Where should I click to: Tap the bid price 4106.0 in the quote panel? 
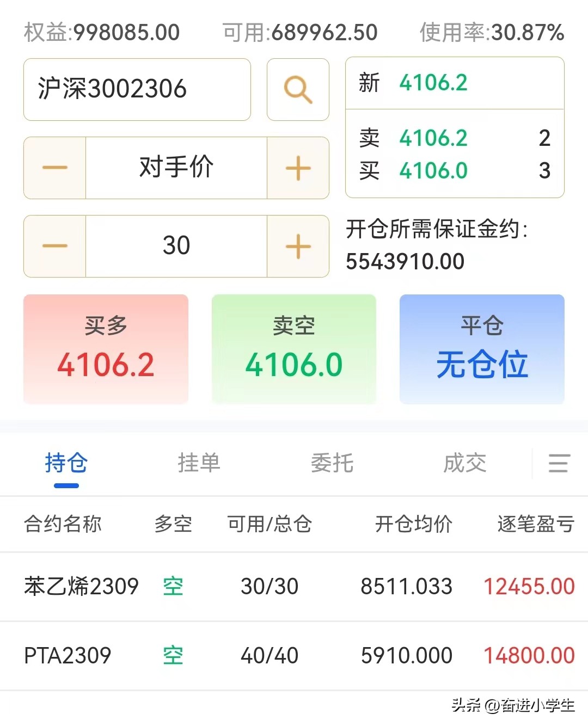433,171
